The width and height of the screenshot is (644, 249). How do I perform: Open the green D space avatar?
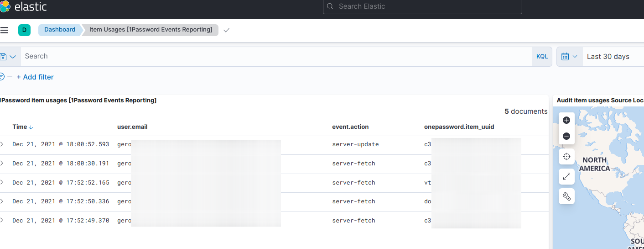pyautogui.click(x=24, y=30)
